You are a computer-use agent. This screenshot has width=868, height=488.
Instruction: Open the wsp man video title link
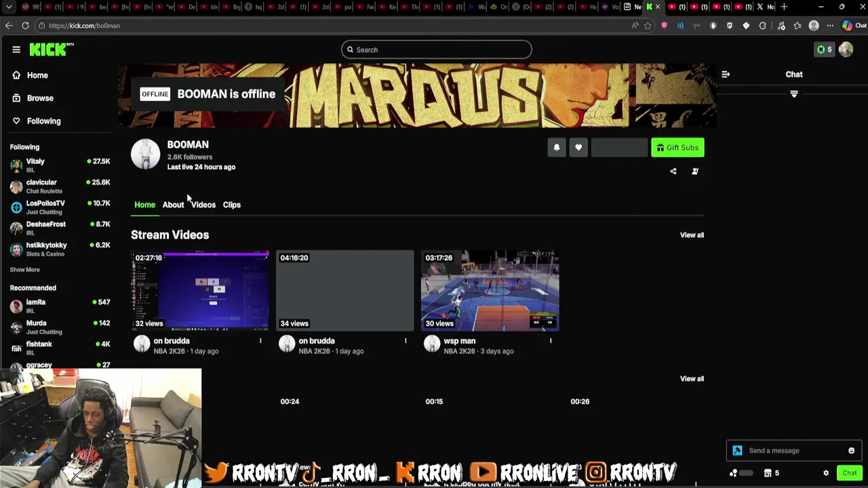[460, 341]
